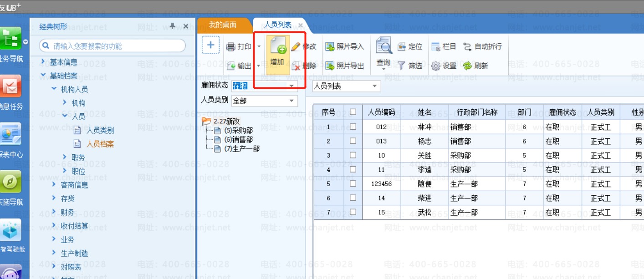Collapse 基础档案 tree node

(43, 75)
